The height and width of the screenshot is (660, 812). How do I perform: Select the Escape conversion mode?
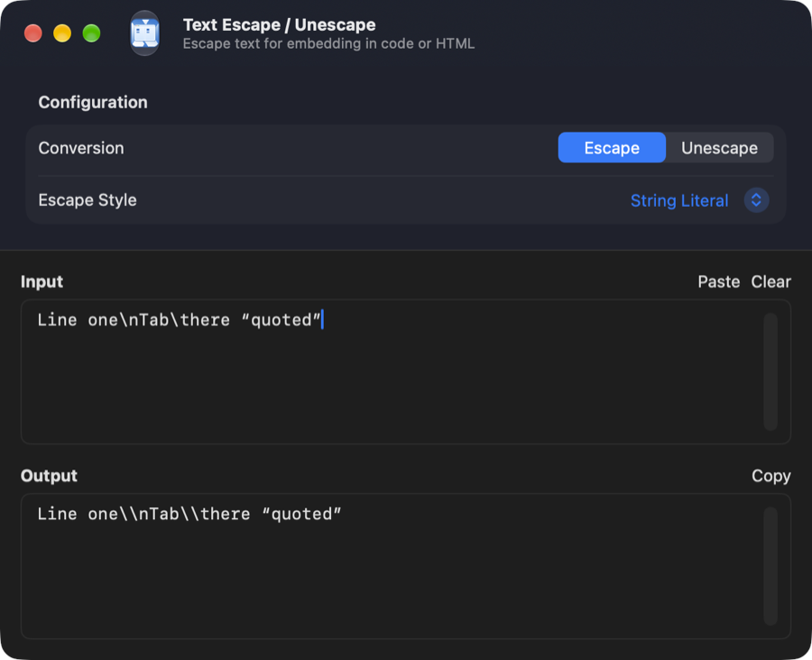612,148
